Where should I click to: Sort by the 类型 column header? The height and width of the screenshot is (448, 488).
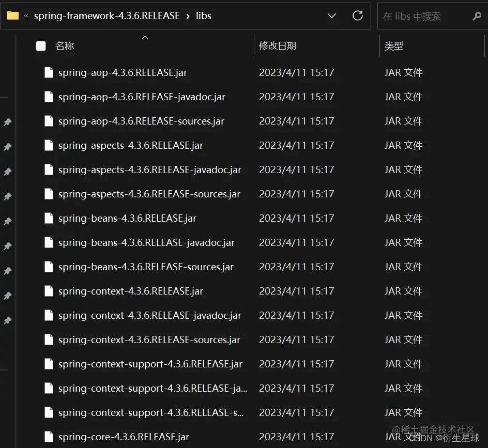click(x=394, y=46)
